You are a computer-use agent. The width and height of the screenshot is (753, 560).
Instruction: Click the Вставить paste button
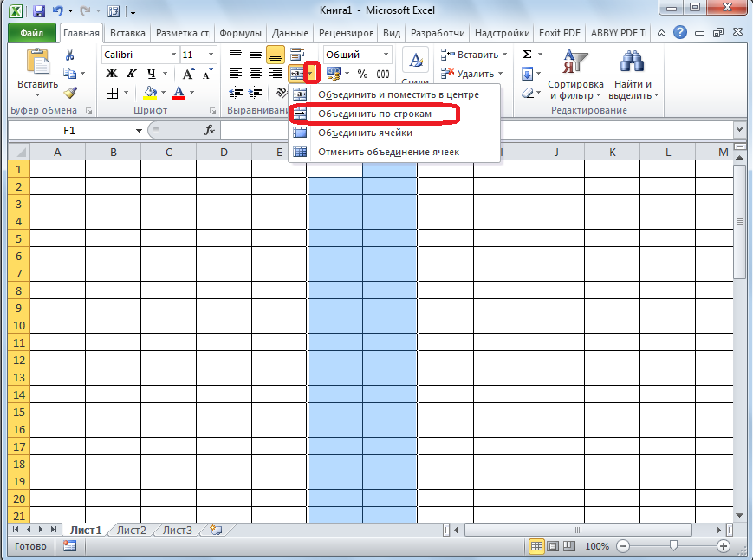[x=37, y=72]
